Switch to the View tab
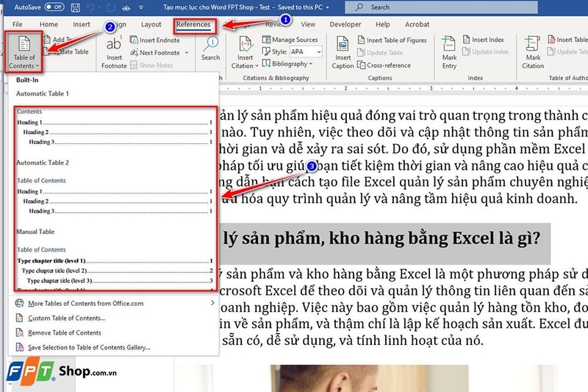 (308, 24)
